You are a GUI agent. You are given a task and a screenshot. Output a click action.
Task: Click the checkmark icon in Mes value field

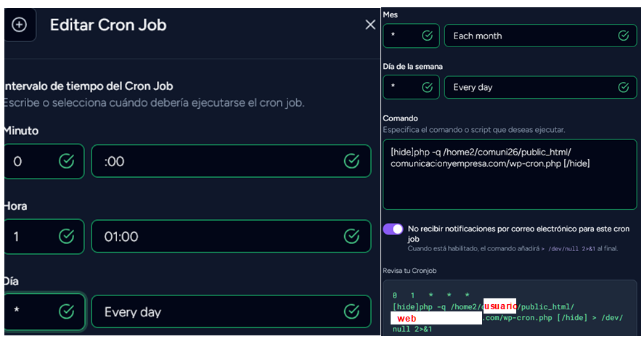pos(428,36)
